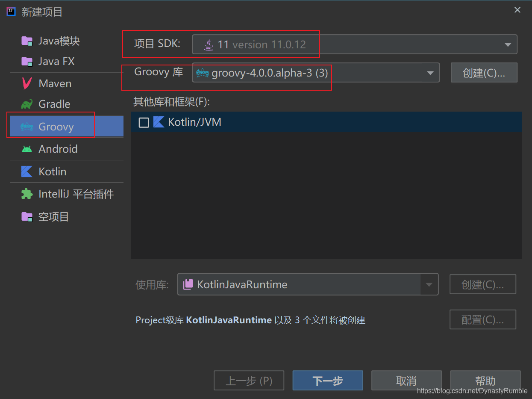Click 创建(C) next to Groovy 库
The height and width of the screenshot is (399, 532).
click(483, 72)
